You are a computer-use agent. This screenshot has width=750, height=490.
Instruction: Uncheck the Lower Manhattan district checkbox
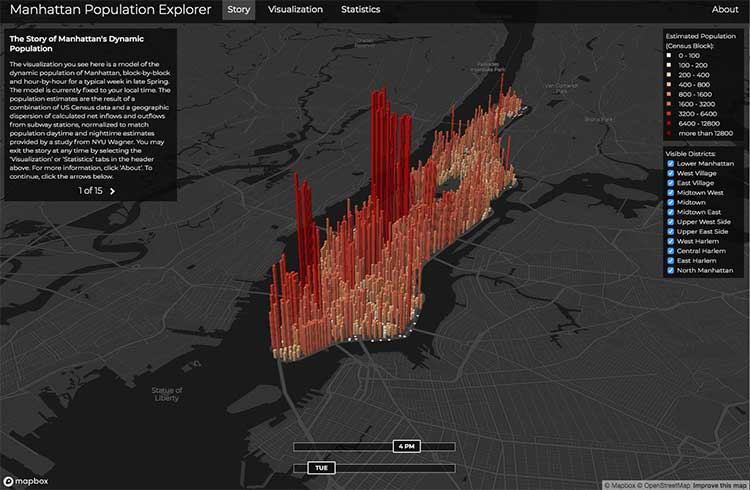pos(671,164)
